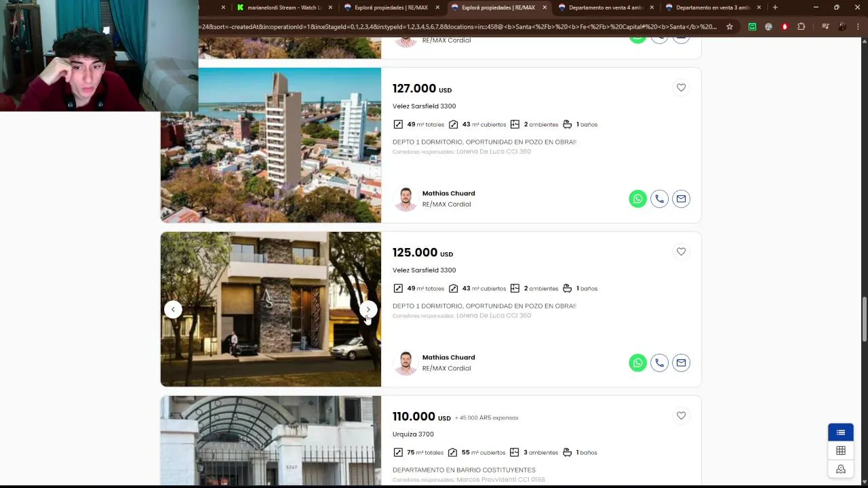Image resolution: width=868 pixels, height=488 pixels.
Task: Click the 127.000 USD price
Action: 422,89
